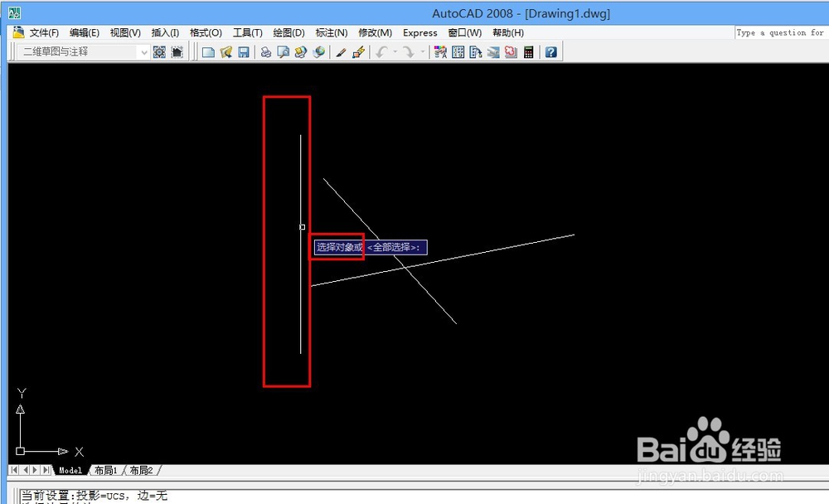
Task: Click the Redo arrow icon
Action: (x=409, y=52)
